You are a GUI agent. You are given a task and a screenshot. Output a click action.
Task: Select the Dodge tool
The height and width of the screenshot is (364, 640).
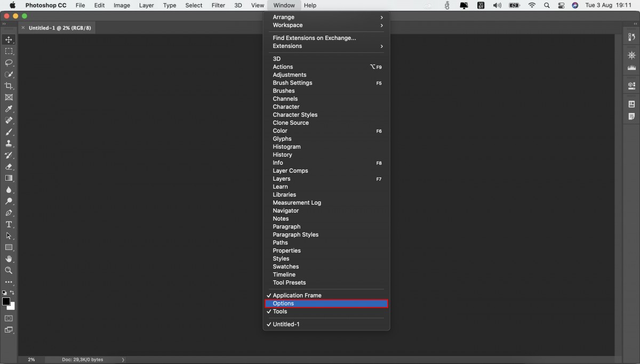9,201
